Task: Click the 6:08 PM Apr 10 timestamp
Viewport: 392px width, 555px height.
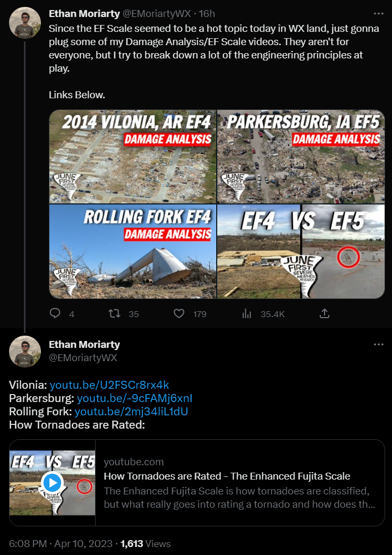Action: [x=61, y=543]
